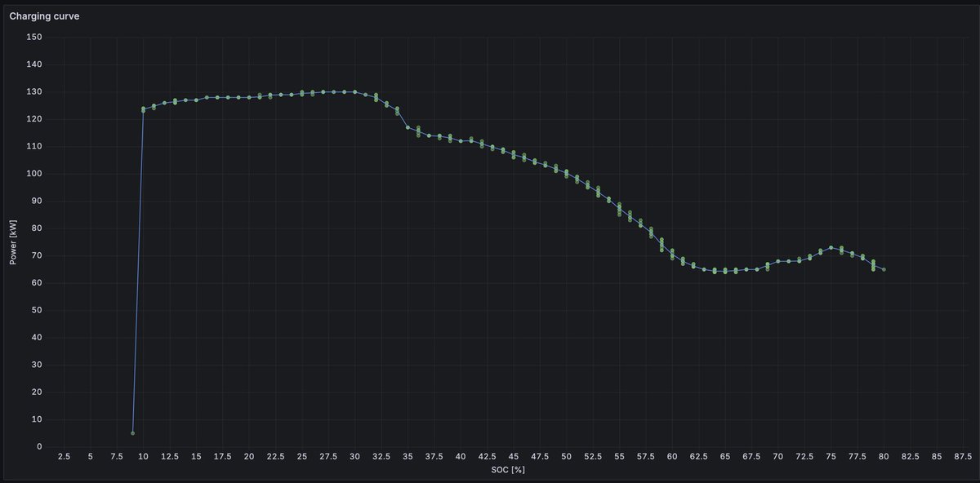
Task: Click the 75 tick on the SOC axis
Action: pos(831,456)
